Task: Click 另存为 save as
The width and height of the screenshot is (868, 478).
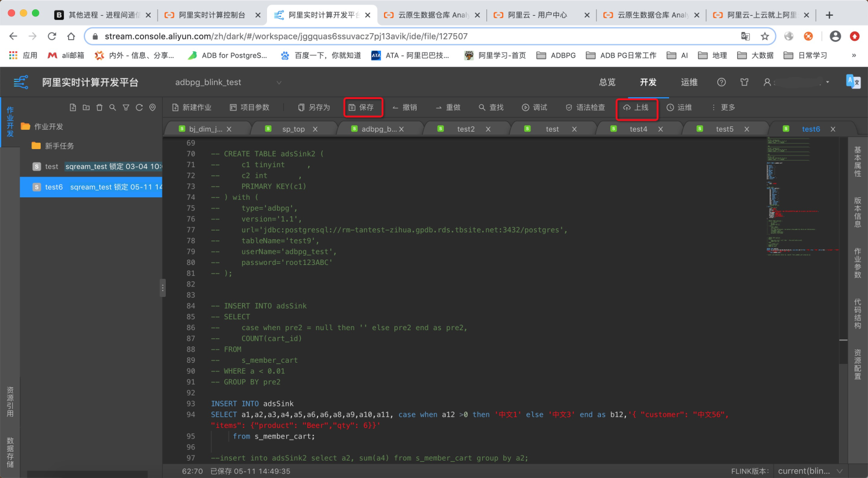Action: 314,108
